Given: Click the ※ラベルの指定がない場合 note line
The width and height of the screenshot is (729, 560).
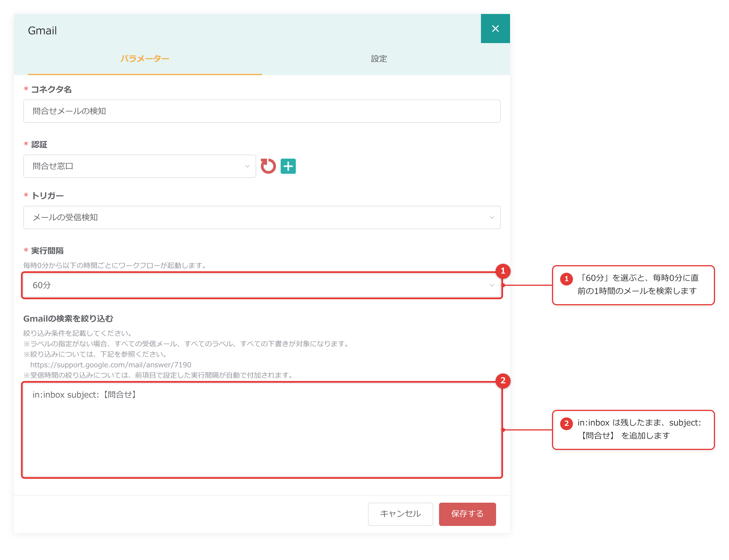Looking at the screenshot, I should pyautogui.click(x=187, y=344).
